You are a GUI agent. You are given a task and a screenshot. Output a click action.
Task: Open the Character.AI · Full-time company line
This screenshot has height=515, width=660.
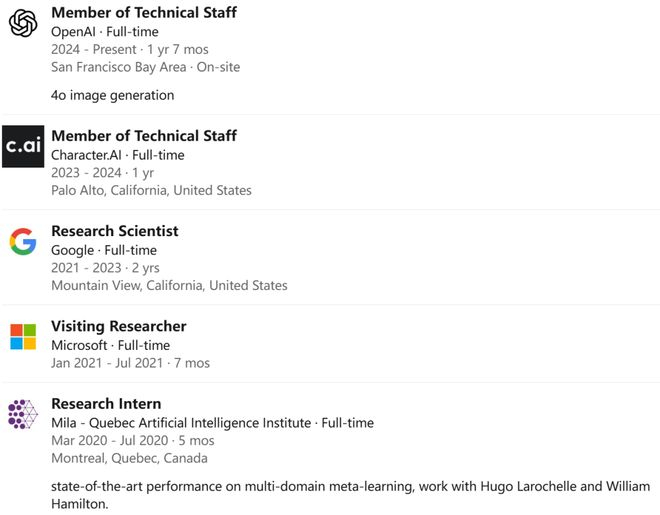click(x=118, y=155)
